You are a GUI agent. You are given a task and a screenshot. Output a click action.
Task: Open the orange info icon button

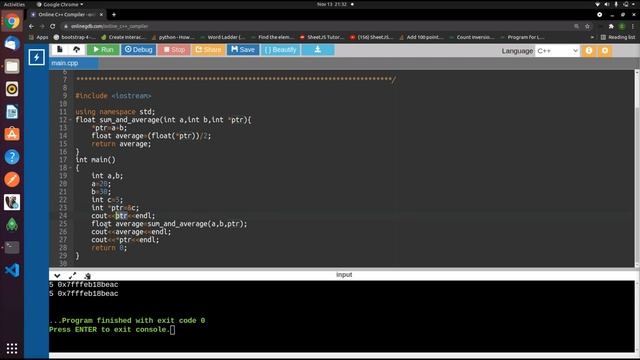click(x=589, y=51)
